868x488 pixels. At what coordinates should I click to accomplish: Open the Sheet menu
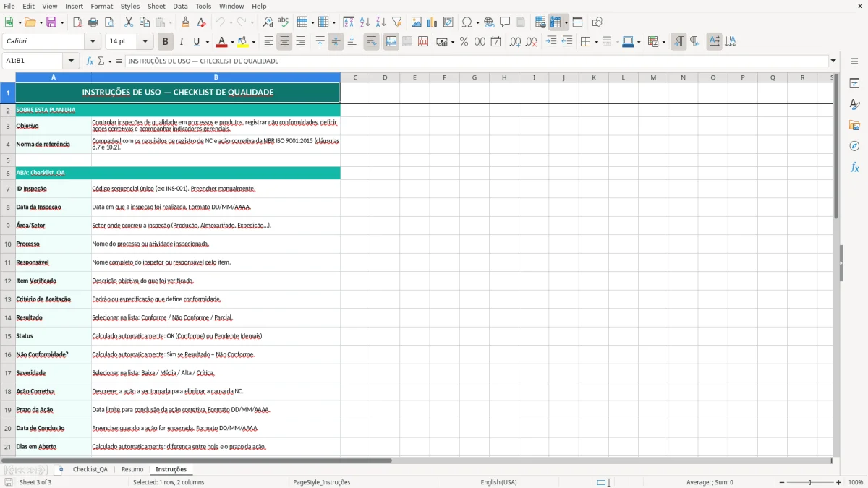click(156, 7)
